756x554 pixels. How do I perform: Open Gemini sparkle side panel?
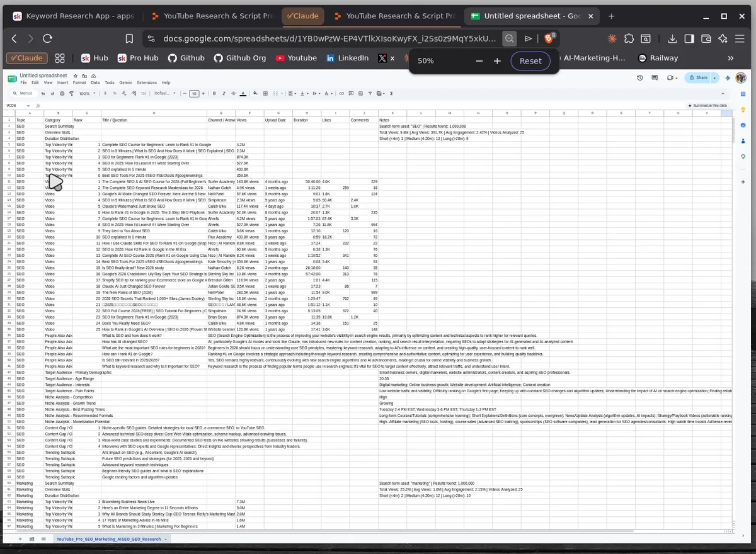[x=728, y=77]
